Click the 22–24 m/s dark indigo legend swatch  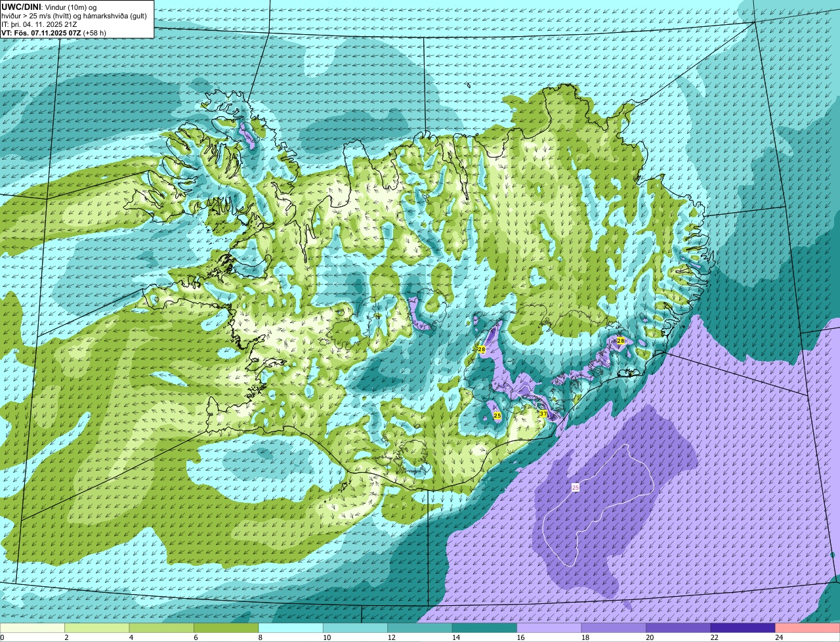coord(743,628)
